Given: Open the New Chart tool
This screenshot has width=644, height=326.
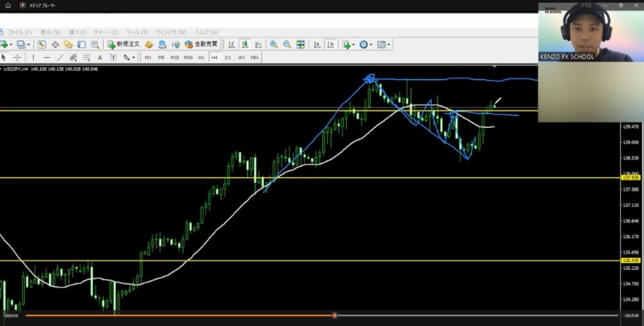Looking at the screenshot, I should click(x=3, y=44).
